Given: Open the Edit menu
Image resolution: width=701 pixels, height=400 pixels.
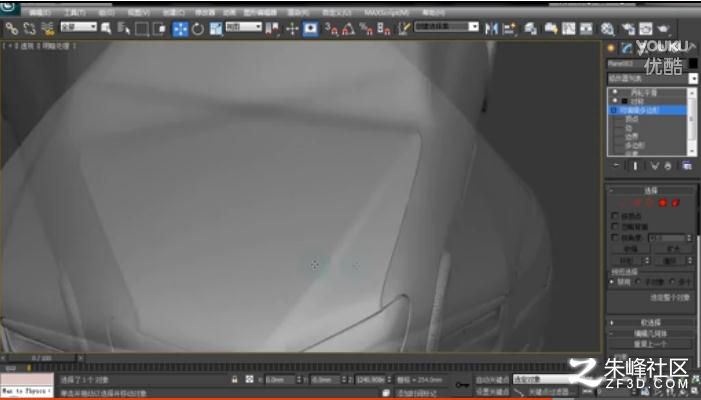Looking at the screenshot, I should pos(39,13).
